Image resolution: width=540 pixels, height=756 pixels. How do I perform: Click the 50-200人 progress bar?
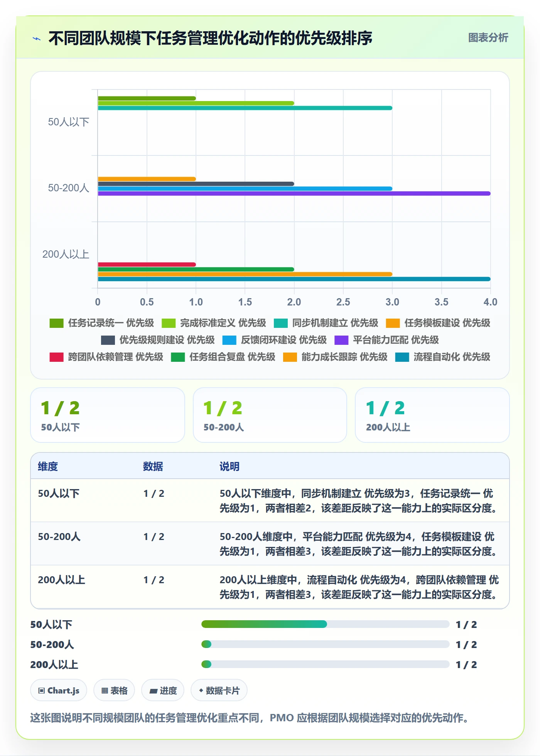326,644
